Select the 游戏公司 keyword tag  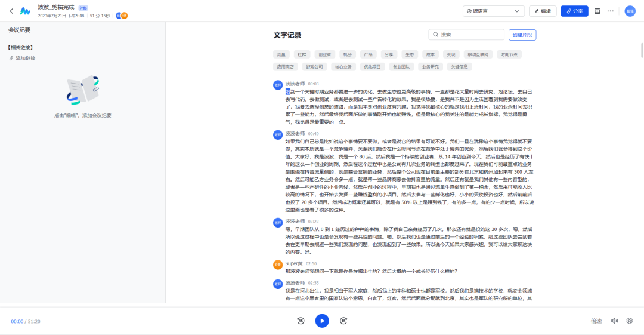point(314,67)
